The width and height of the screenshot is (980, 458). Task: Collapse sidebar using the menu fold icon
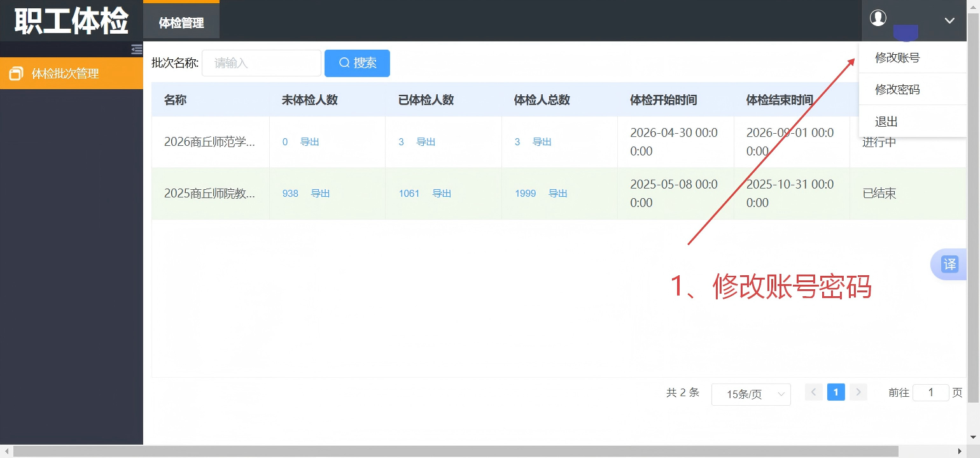[136, 49]
